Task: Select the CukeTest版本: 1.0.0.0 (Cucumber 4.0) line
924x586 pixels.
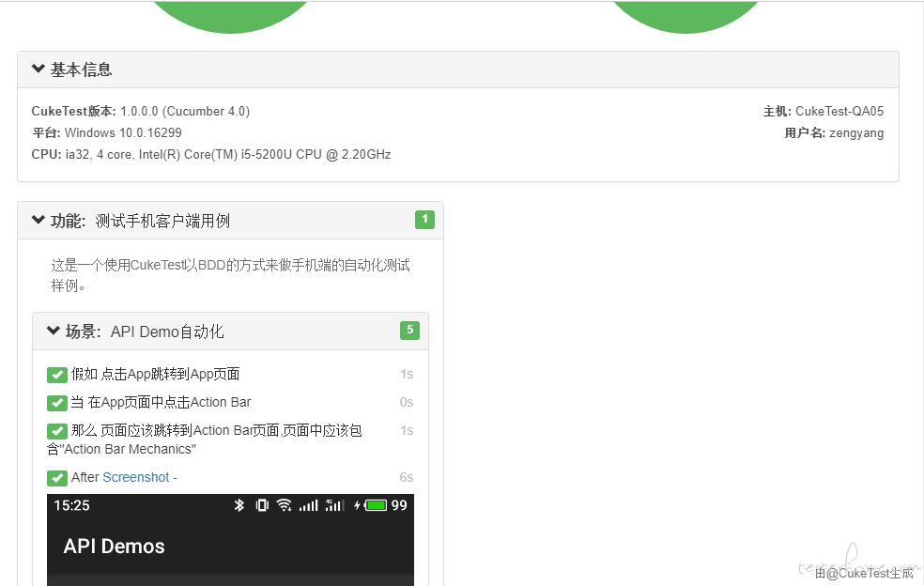Action: (141, 111)
